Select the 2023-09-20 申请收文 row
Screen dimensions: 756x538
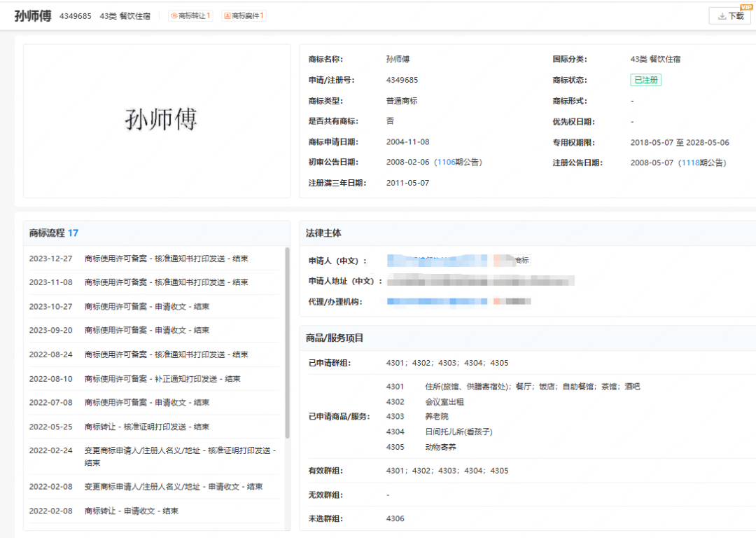click(154, 330)
